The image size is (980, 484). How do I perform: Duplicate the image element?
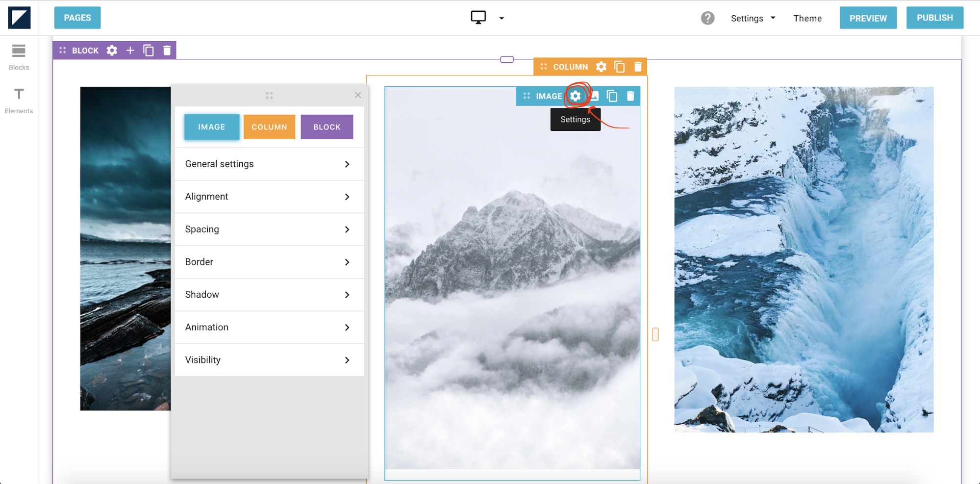612,96
